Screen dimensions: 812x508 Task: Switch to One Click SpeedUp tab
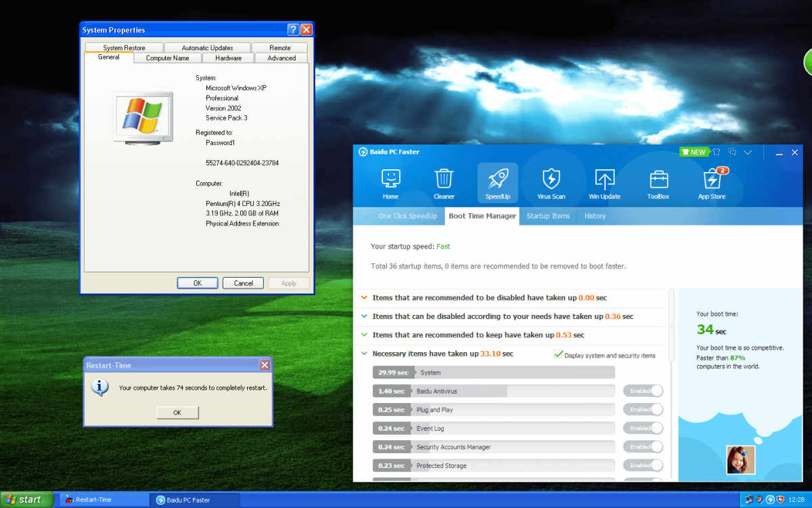[x=407, y=216]
